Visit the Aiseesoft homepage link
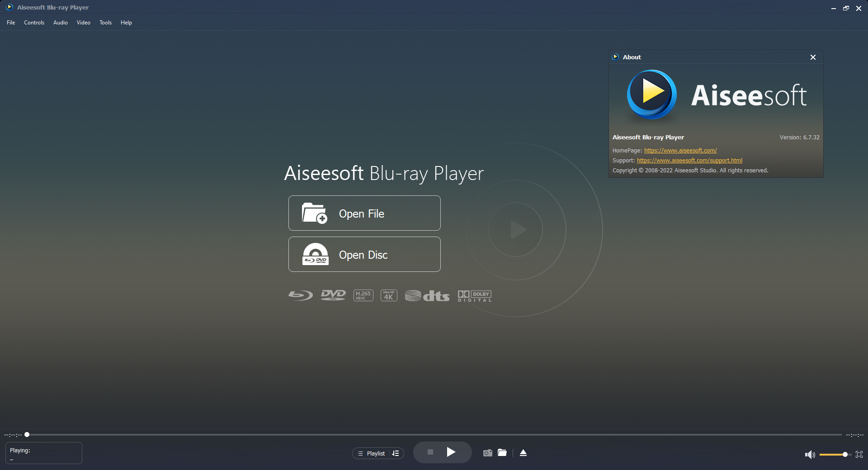The width and height of the screenshot is (868, 470). point(680,151)
